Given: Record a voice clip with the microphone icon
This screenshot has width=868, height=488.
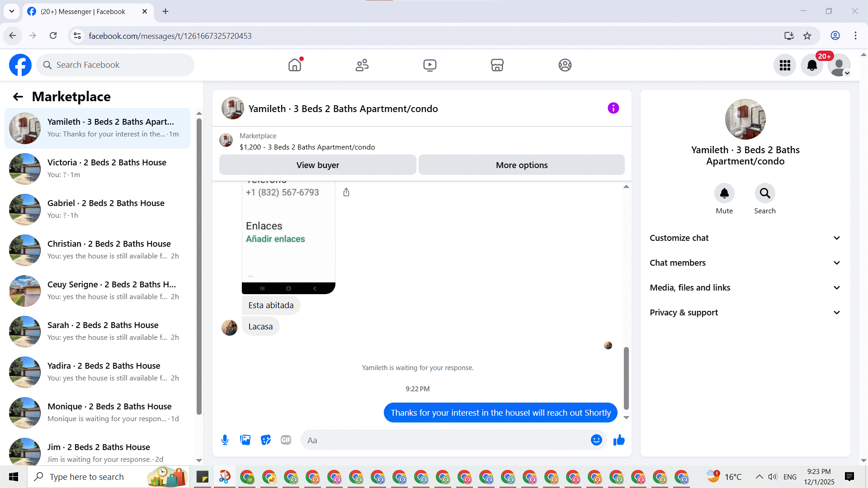Looking at the screenshot, I should tap(225, 440).
